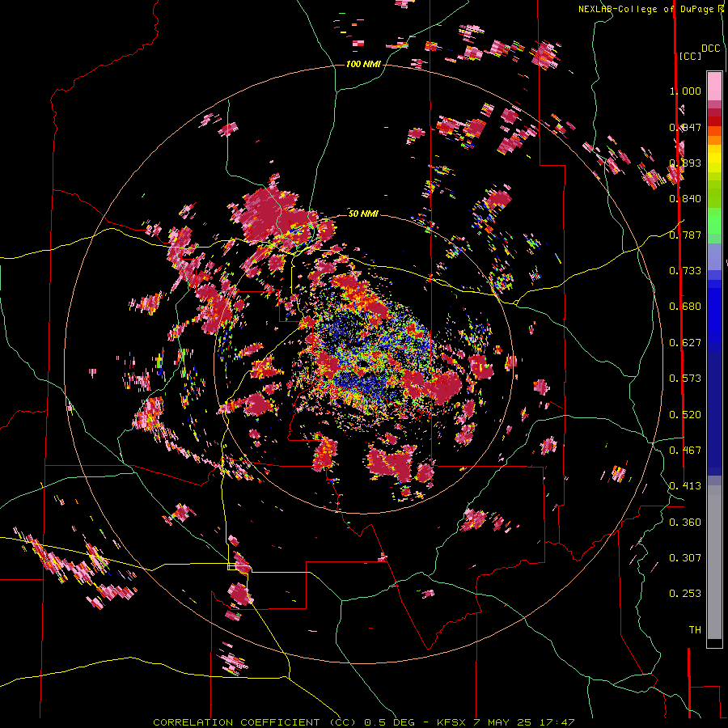
Task: Pick the light pink top segment of color bar
Action: 714,86
